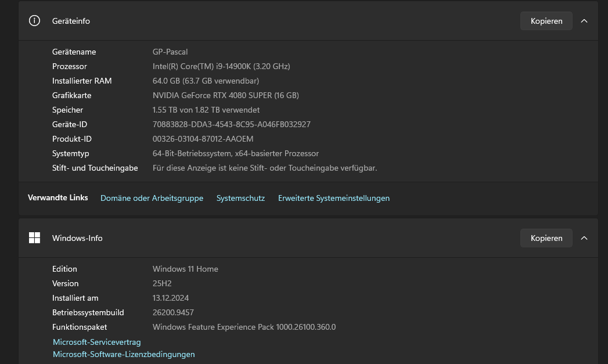Copy Windows info using the Kopieren button
The image size is (608, 364).
(546, 238)
